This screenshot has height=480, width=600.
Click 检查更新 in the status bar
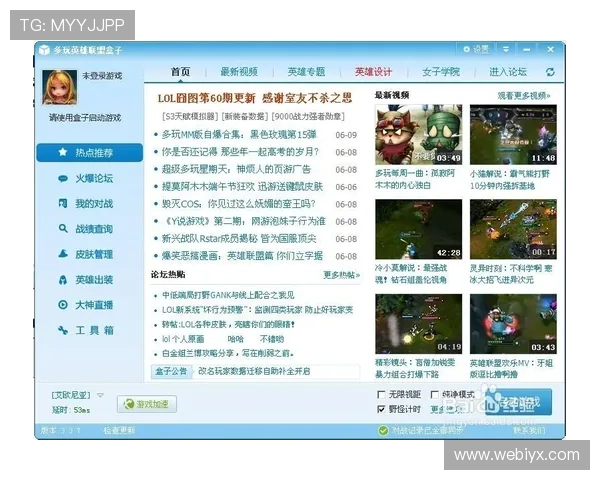click(119, 431)
